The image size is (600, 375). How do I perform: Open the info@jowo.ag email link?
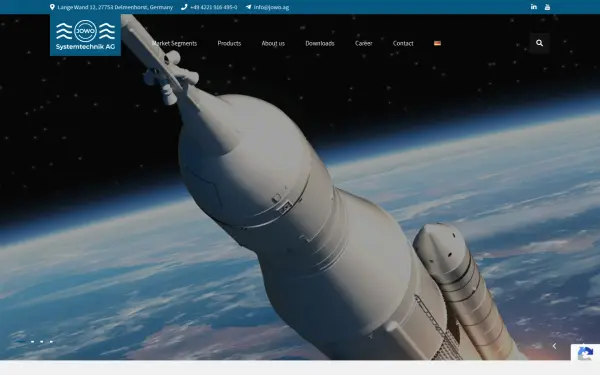[271, 7]
